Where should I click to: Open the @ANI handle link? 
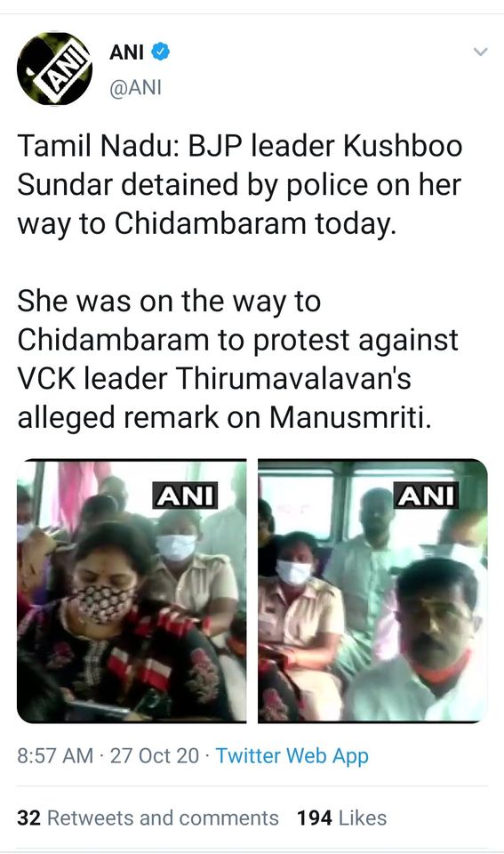tap(135, 88)
